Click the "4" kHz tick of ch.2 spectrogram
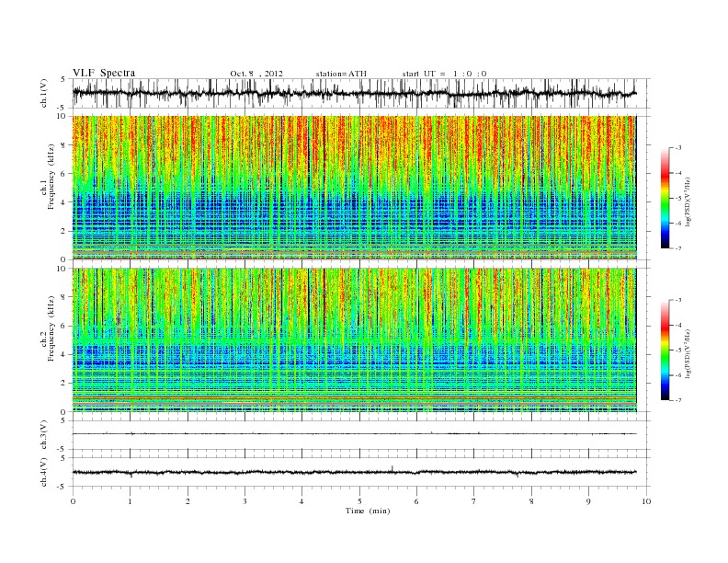728x563 pixels. (63, 354)
